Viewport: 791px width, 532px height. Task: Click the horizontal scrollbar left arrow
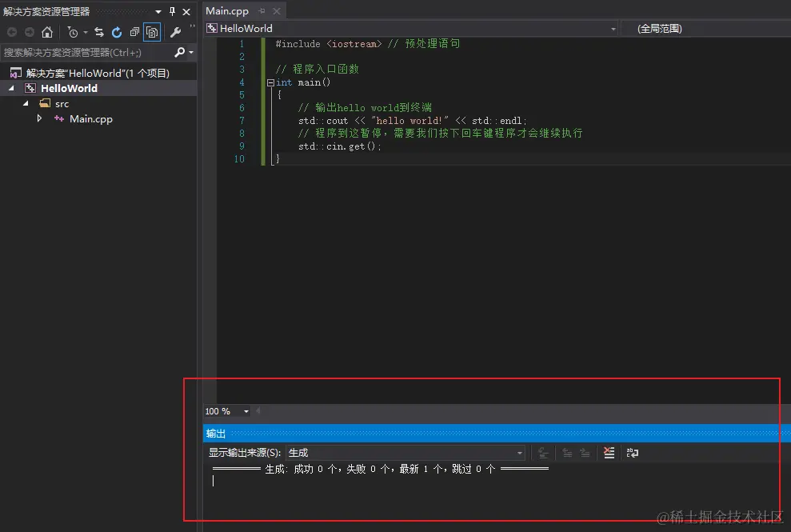tap(258, 411)
